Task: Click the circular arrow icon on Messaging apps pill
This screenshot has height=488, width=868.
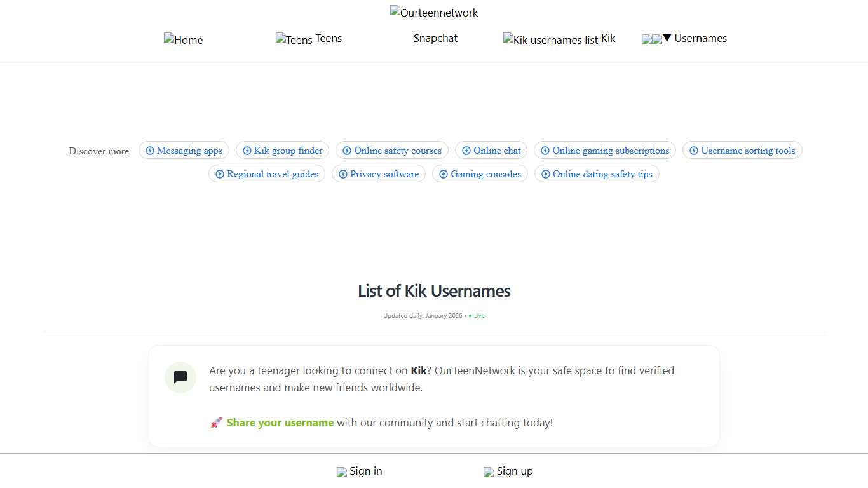Action: click(150, 150)
